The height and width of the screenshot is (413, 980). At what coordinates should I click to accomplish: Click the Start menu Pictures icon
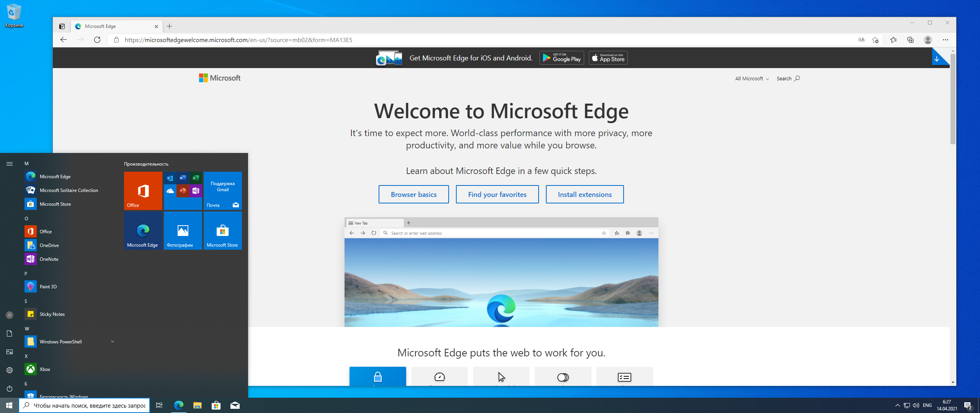point(10,352)
